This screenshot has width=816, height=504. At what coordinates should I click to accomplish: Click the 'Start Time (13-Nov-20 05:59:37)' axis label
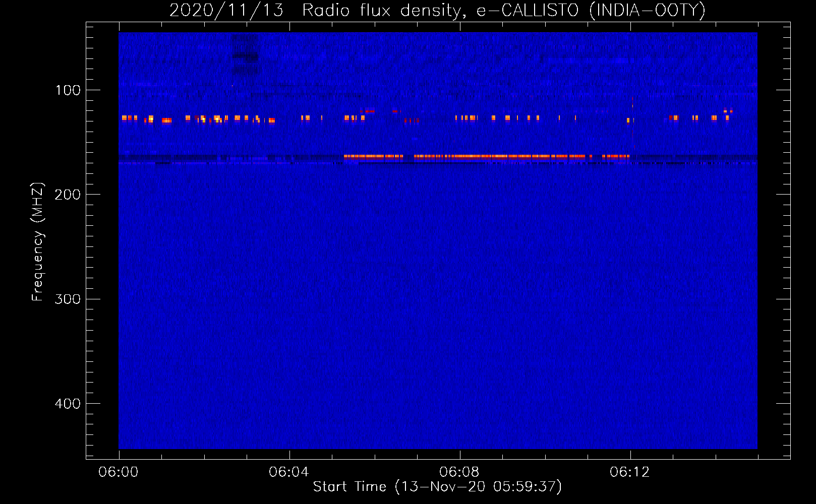pyautogui.click(x=437, y=487)
